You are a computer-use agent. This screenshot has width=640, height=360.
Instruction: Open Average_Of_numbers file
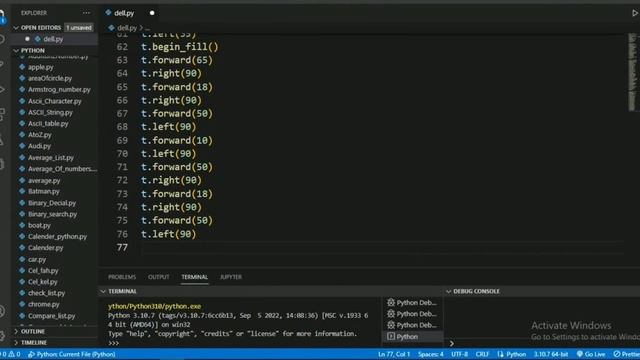[x=62, y=169]
